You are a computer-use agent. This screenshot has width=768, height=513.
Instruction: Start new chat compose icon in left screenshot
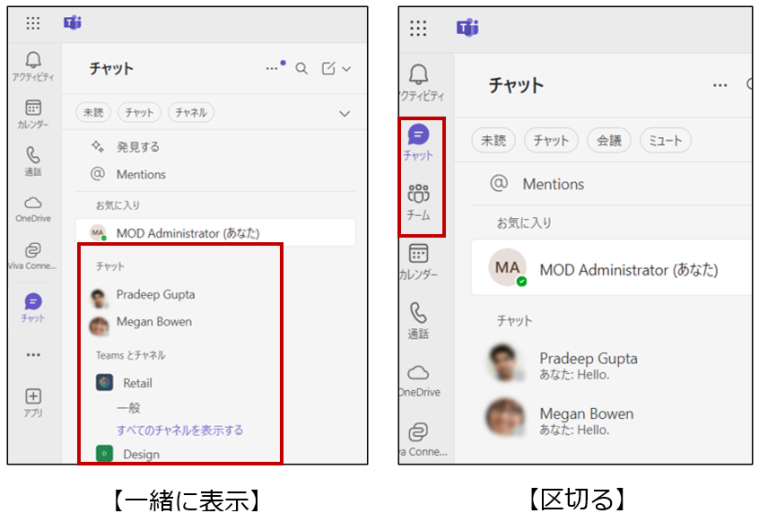click(328, 68)
